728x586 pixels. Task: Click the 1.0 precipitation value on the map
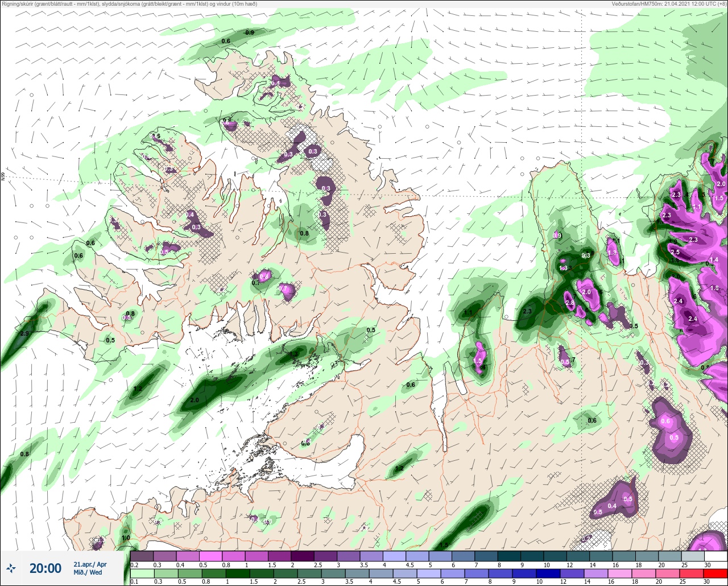pos(126,538)
